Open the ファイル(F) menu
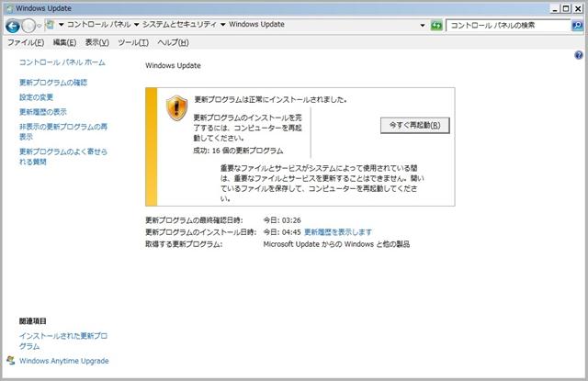The height and width of the screenshot is (381, 588). pyautogui.click(x=26, y=43)
